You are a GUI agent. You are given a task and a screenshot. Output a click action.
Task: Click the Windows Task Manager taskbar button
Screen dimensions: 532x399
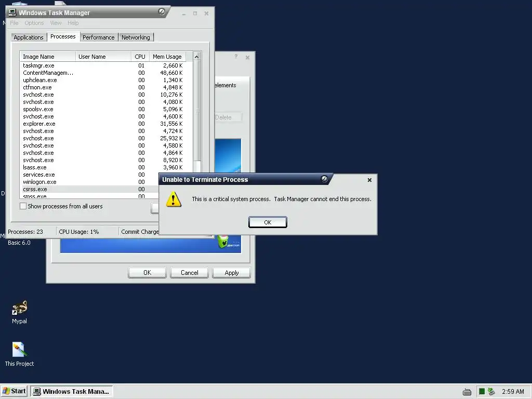coord(72,392)
